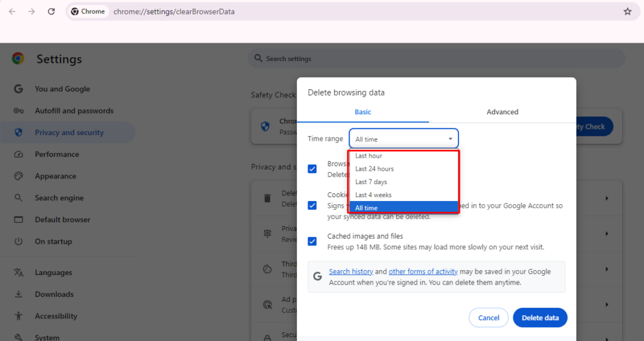Click the power icon for On startup
This screenshot has width=644, height=341.
[18, 241]
